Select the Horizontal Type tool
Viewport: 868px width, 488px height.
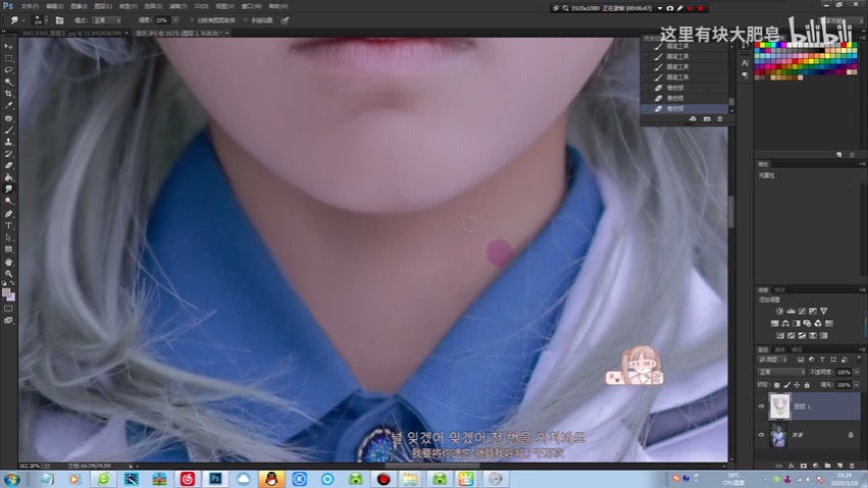click(x=8, y=226)
